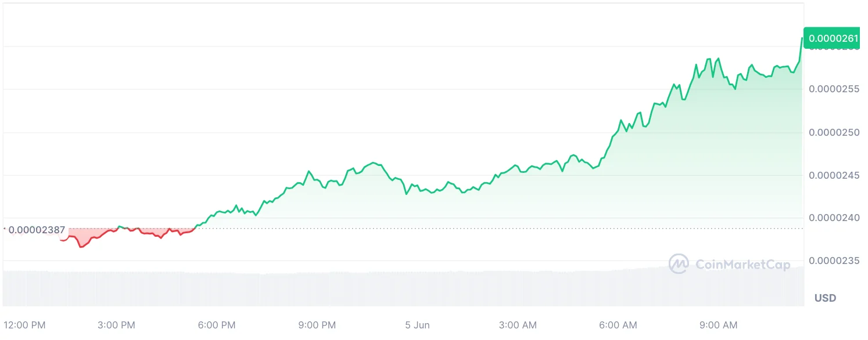
Task: Click the 0.0000255 price axis label
Action: 834,89
